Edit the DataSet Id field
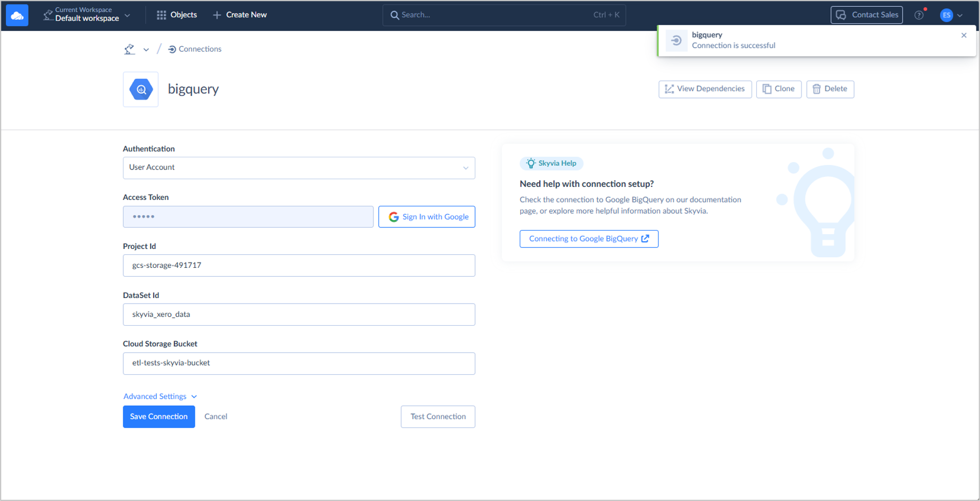Screen dimensions: 980x501 [299, 314]
